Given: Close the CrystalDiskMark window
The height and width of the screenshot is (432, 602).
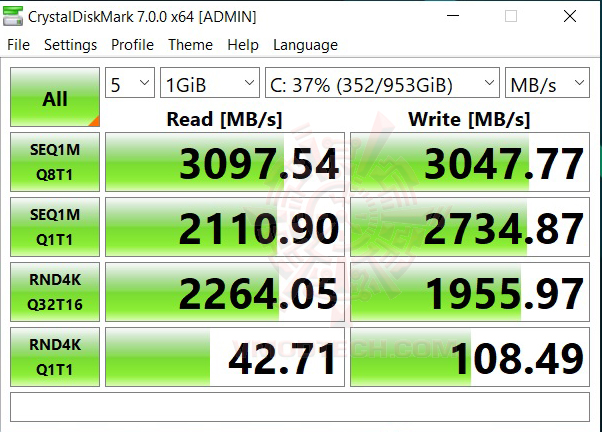Looking at the screenshot, I should tap(570, 16).
